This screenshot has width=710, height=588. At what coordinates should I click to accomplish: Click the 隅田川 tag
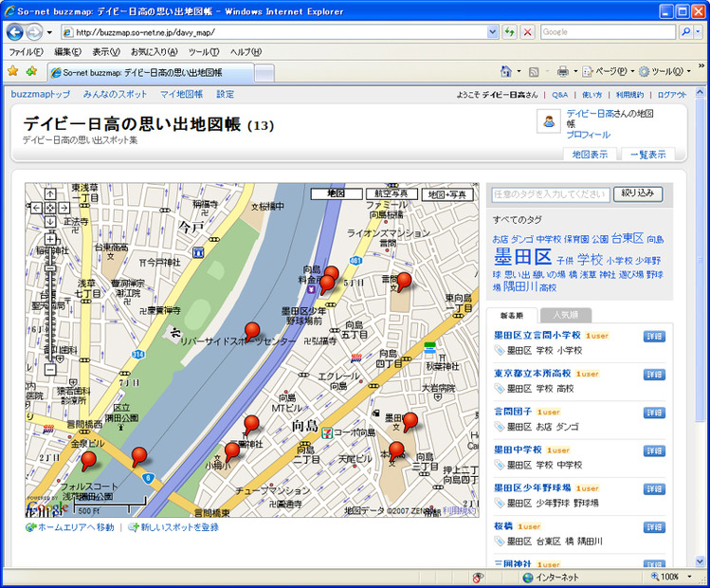[x=520, y=285]
